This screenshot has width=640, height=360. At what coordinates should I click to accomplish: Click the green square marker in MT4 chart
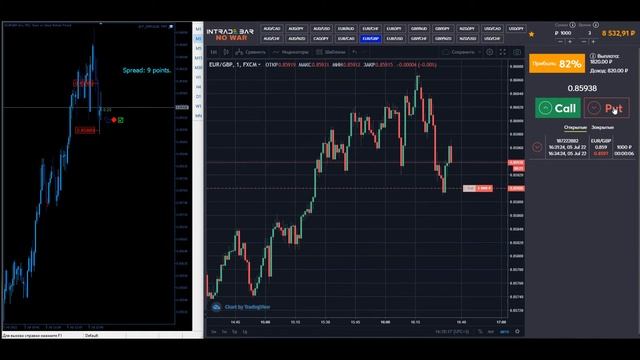tap(120, 120)
